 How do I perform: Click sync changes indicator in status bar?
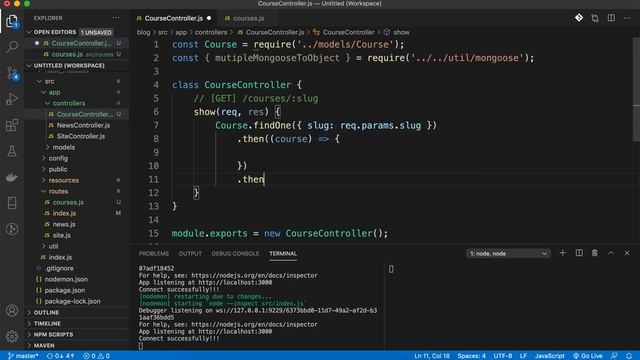coord(60,356)
